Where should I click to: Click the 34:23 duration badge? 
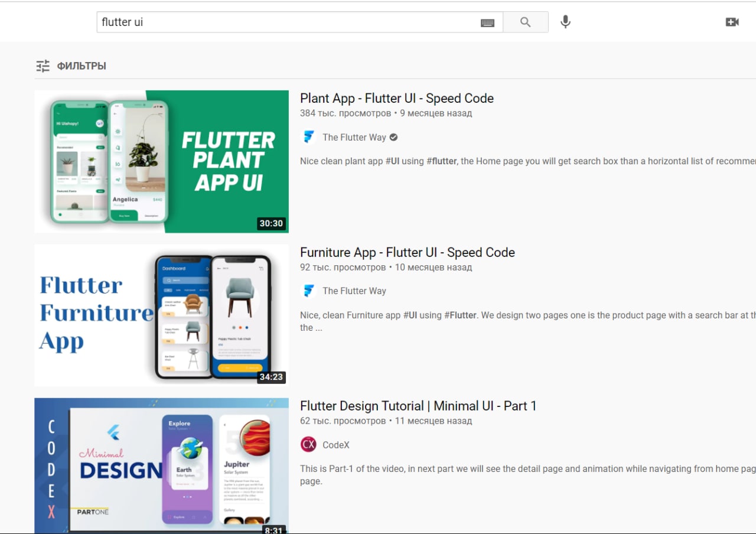(272, 377)
